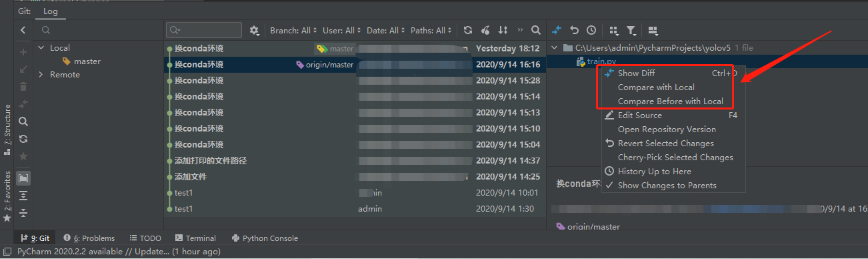Toggle Show Changes to Parents option
The width and height of the screenshot is (868, 259).
coord(667,186)
